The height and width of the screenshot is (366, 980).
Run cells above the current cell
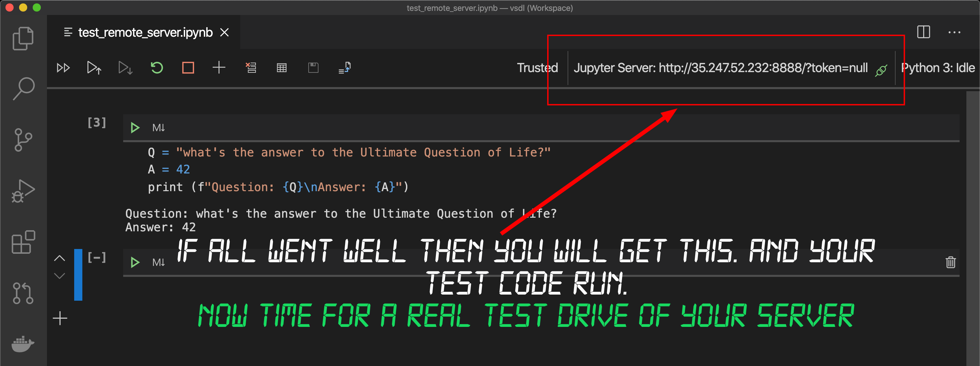[x=94, y=68]
